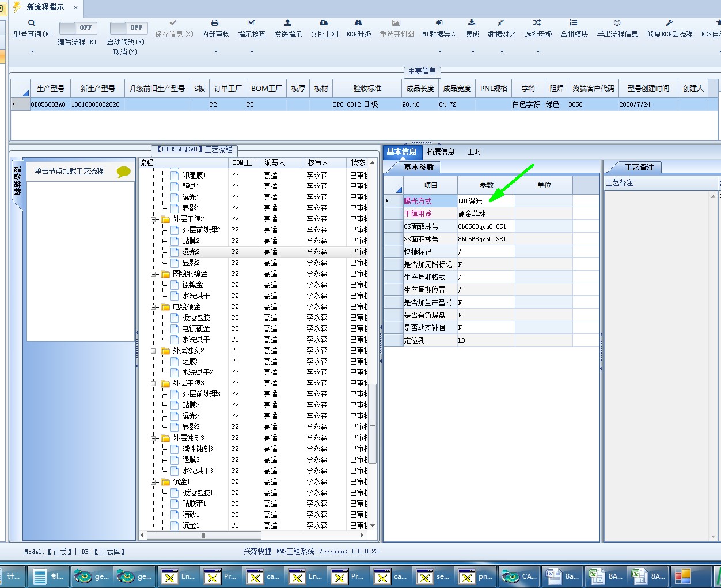This screenshot has height=588, width=721.
Task: Collapse the 电镀硬金 tree node
Action: [x=154, y=307]
